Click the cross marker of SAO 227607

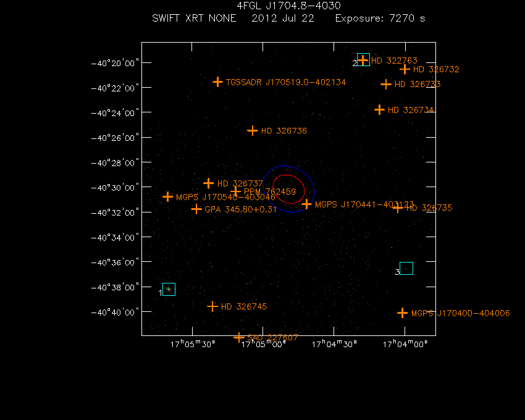tap(239, 337)
